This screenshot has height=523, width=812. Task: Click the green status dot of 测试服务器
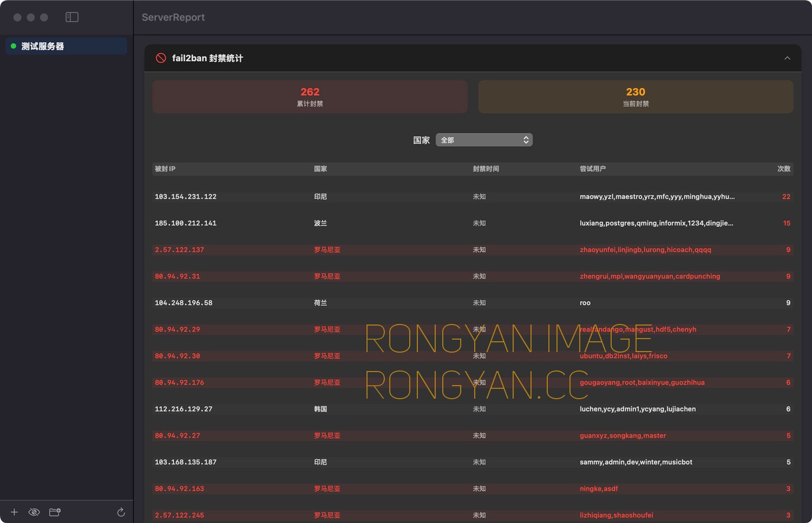[x=14, y=46]
